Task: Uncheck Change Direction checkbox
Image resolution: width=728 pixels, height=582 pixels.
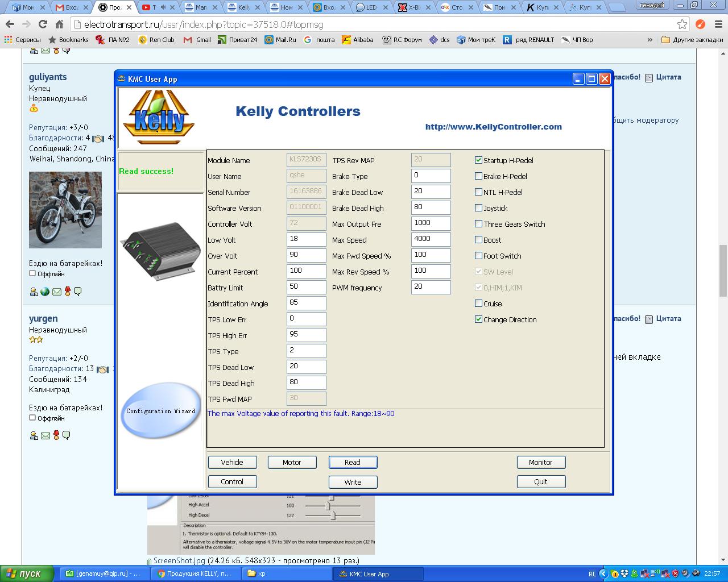Action: (x=478, y=319)
